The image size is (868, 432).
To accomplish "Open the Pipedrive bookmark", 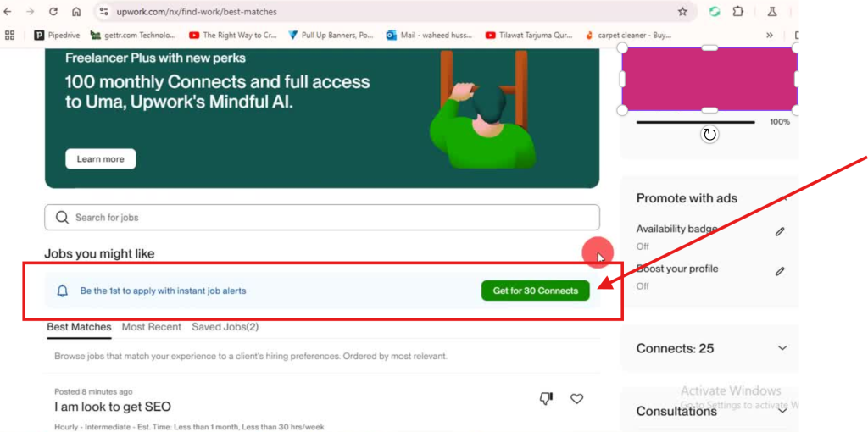I will (57, 35).
